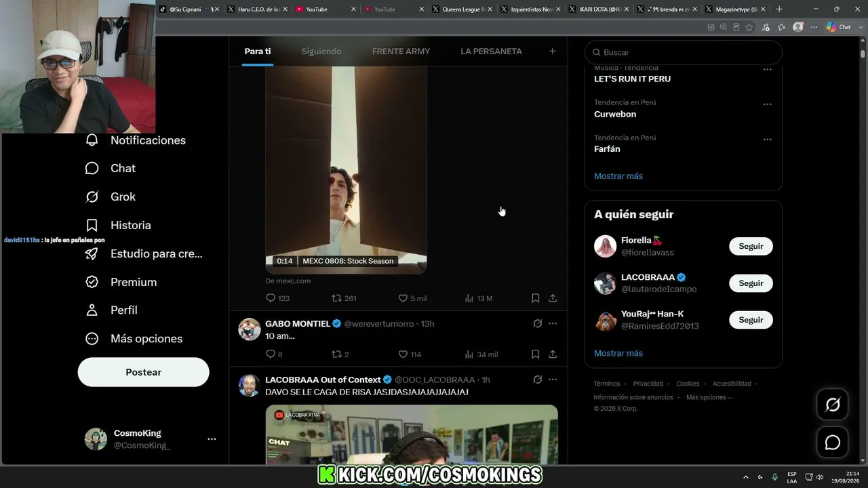The image size is (868, 488).
Task: Open a new browser tab
Action: (x=779, y=9)
